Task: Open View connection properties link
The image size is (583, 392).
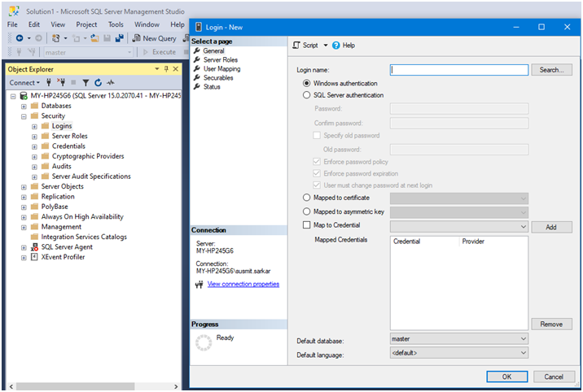Action: 243,284
